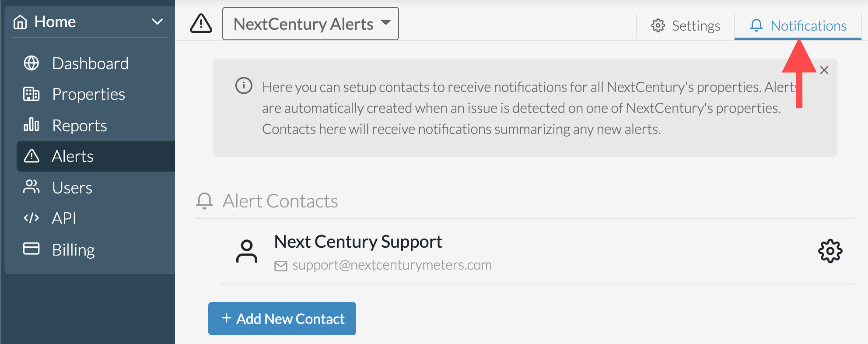Click the Alert Contacts bell icon
Image resolution: width=868 pixels, height=344 pixels.
click(204, 201)
